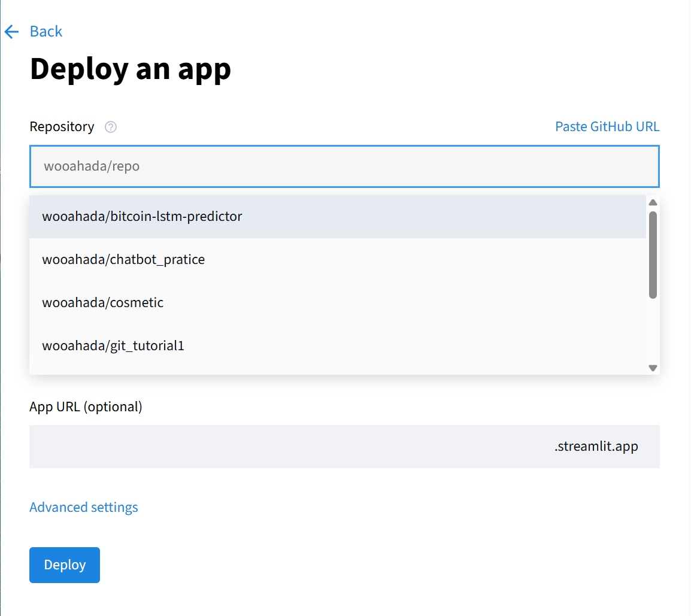Pick wooahada/cosmetic from the dropdown

[x=338, y=303]
